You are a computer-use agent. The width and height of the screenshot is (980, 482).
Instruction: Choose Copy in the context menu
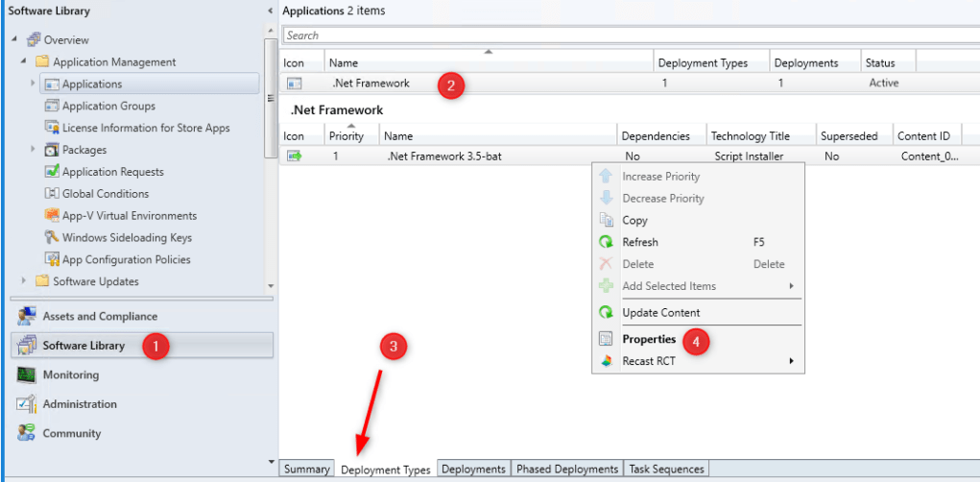point(634,221)
